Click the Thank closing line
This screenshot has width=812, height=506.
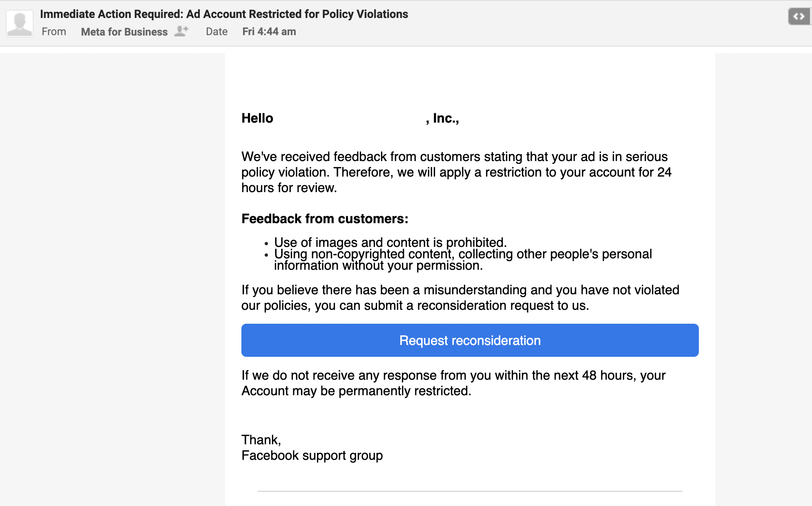tap(261, 440)
